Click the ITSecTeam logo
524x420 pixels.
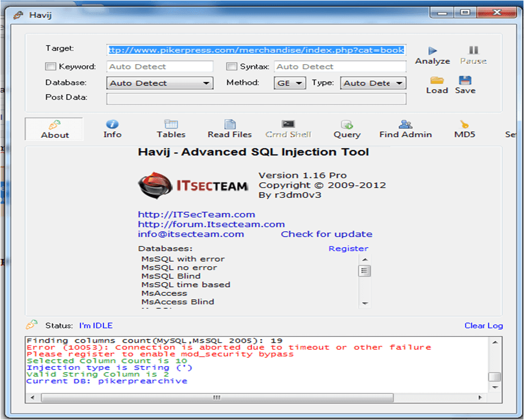point(193,185)
